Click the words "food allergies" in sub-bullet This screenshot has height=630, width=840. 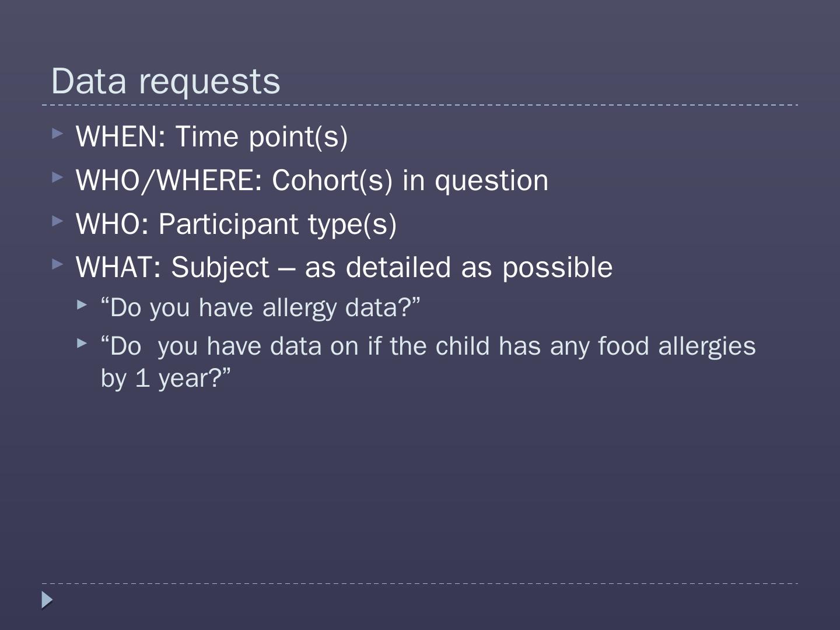677,346
